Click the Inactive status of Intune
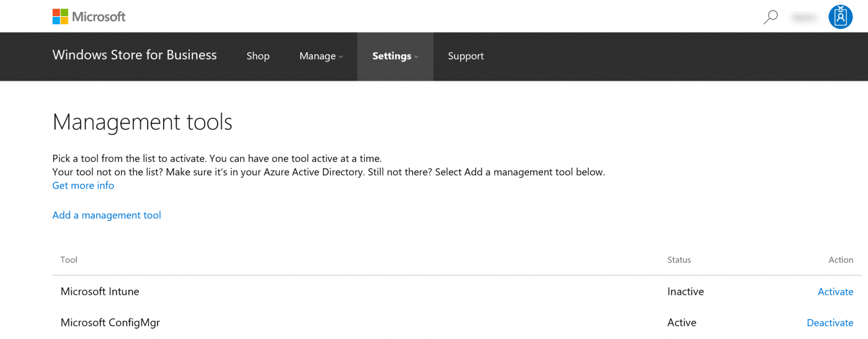The width and height of the screenshot is (868, 339). (686, 292)
